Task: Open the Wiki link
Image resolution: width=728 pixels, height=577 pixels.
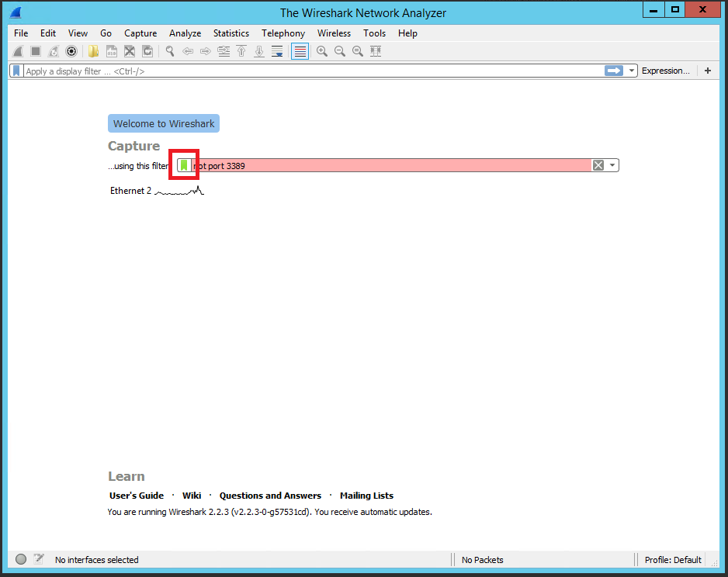Action: (192, 496)
